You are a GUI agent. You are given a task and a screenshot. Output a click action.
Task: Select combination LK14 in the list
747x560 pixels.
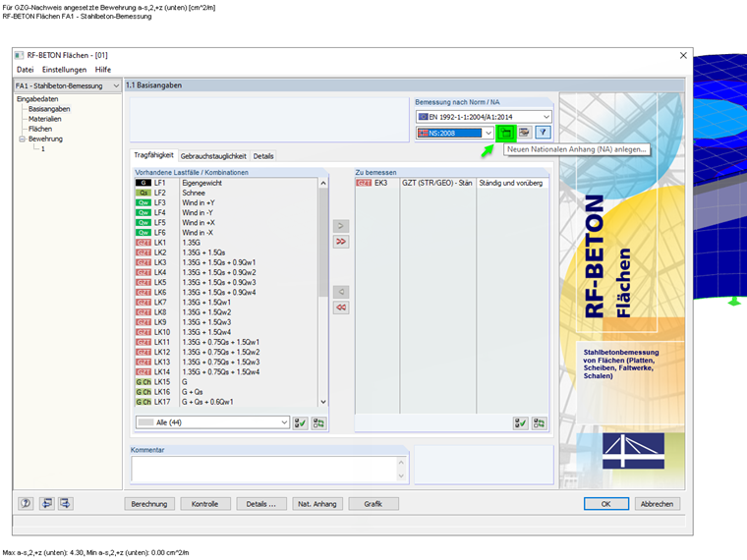click(x=227, y=372)
